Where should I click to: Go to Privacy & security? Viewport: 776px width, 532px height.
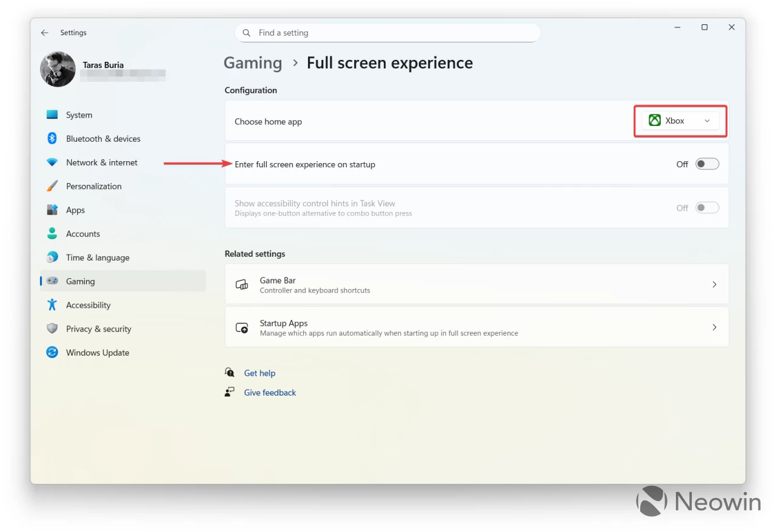[x=123, y=329]
